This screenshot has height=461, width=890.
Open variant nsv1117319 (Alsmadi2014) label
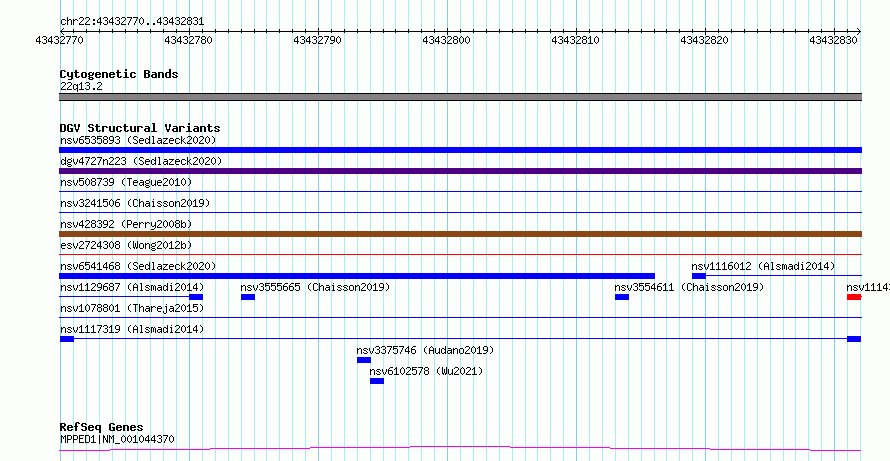pos(132,329)
